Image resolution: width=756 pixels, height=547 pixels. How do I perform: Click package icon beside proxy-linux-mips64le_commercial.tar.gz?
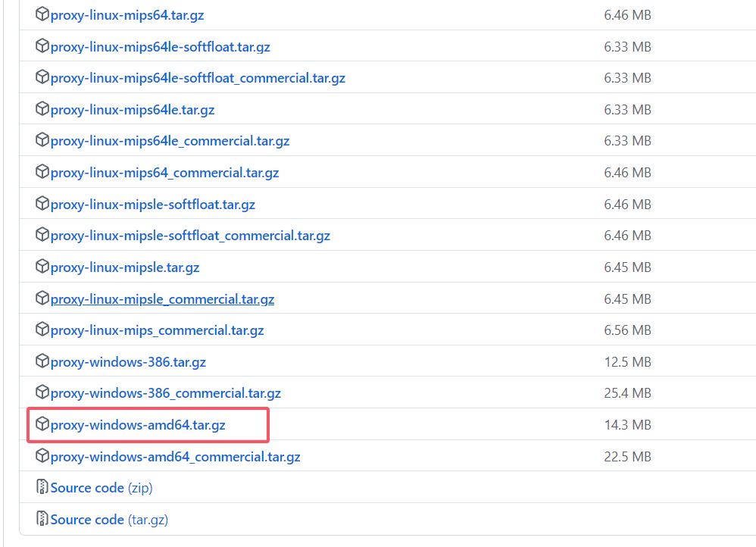[42, 140]
